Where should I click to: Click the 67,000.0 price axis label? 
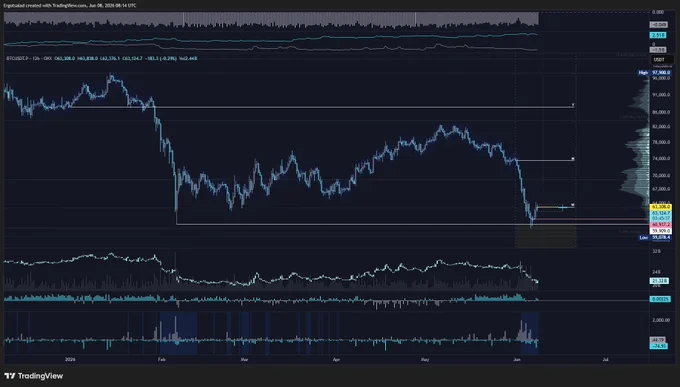coord(661,189)
